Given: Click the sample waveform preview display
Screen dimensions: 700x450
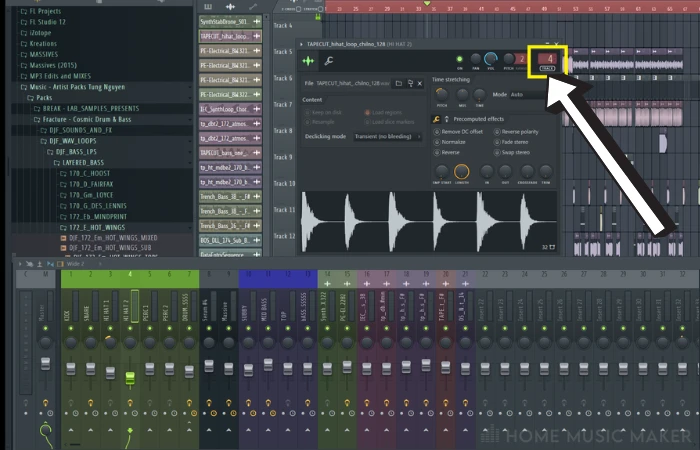Looking at the screenshot, I should 429,222.
